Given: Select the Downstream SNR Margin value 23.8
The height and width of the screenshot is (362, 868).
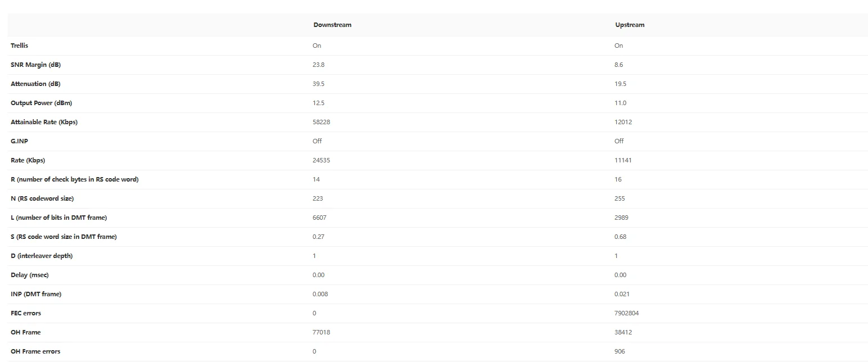Looking at the screenshot, I should [x=318, y=65].
